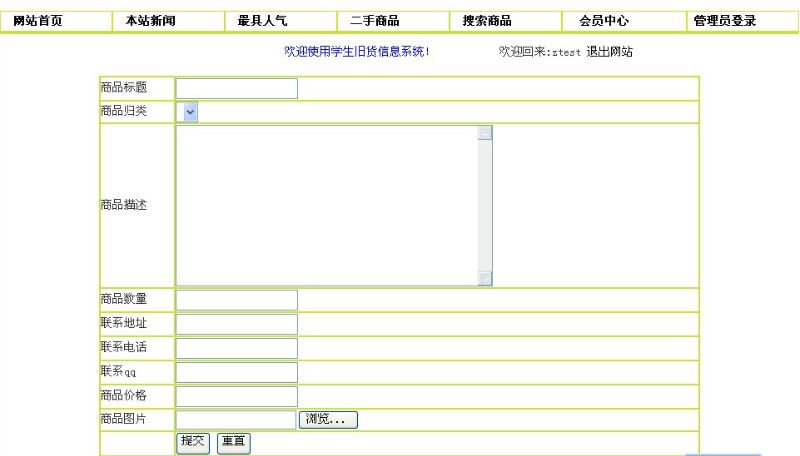Click the 商品价格 label

(124, 395)
